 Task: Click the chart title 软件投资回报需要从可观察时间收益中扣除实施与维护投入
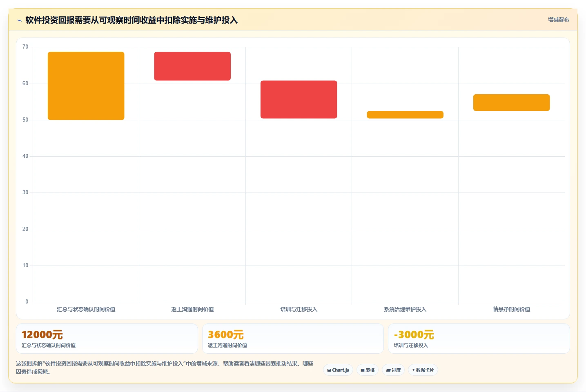tap(131, 20)
